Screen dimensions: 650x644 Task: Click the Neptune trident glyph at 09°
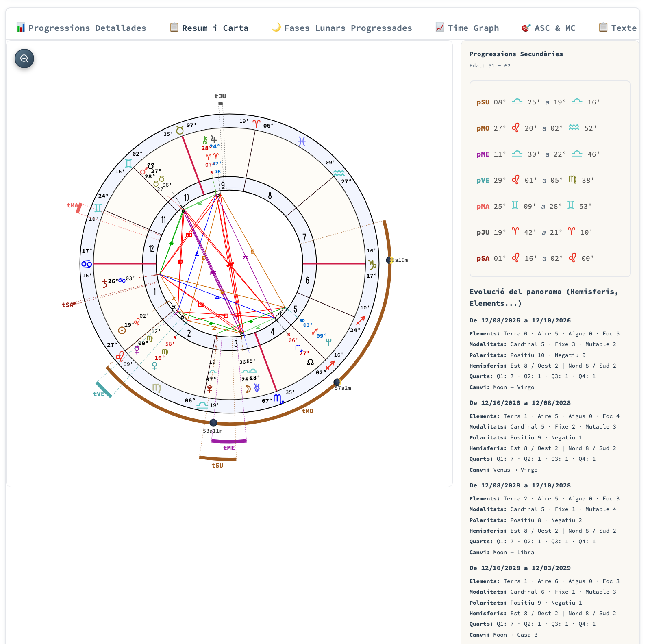[x=328, y=342]
